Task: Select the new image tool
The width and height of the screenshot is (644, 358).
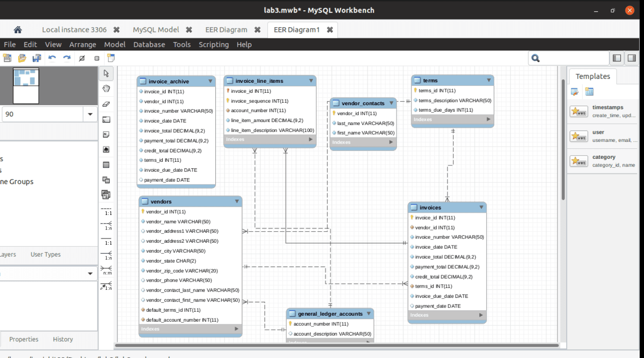Action: click(106, 150)
